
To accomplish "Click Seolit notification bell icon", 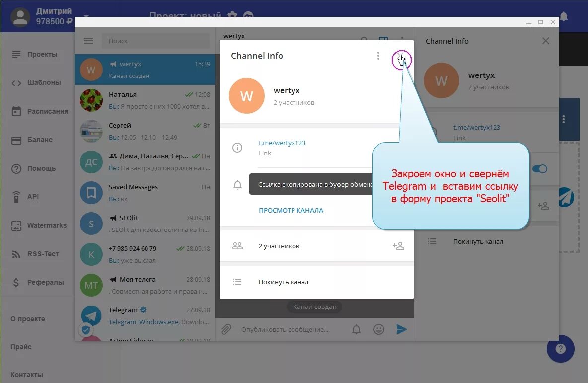I will tap(564, 16).
